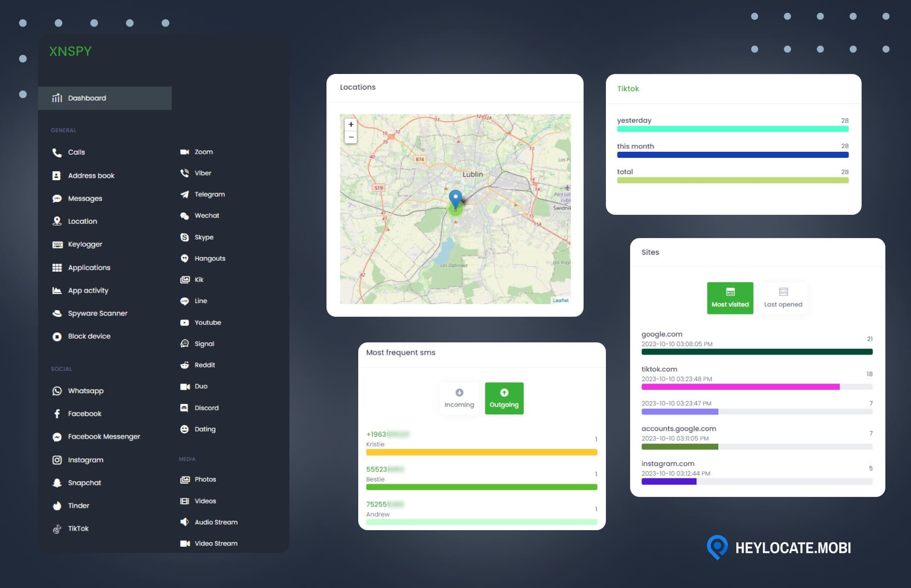Click the Facebook Messenger icon

pos(57,437)
